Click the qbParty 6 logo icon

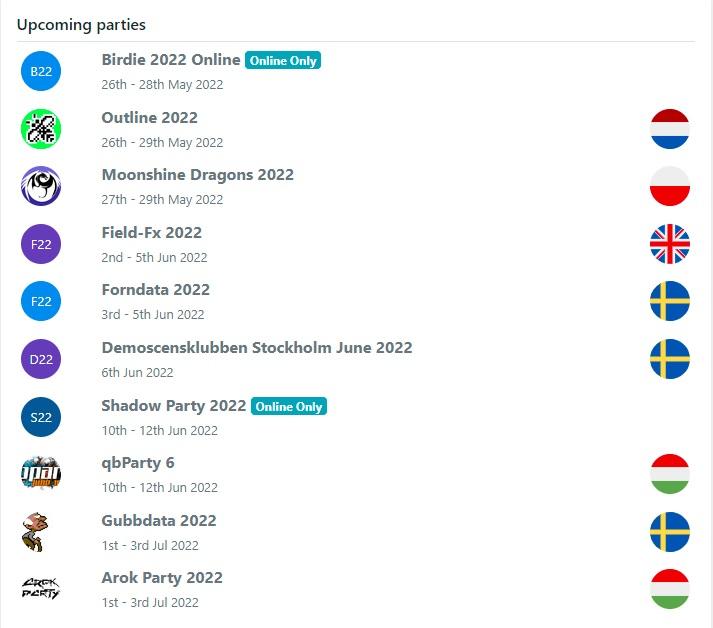coord(41,474)
